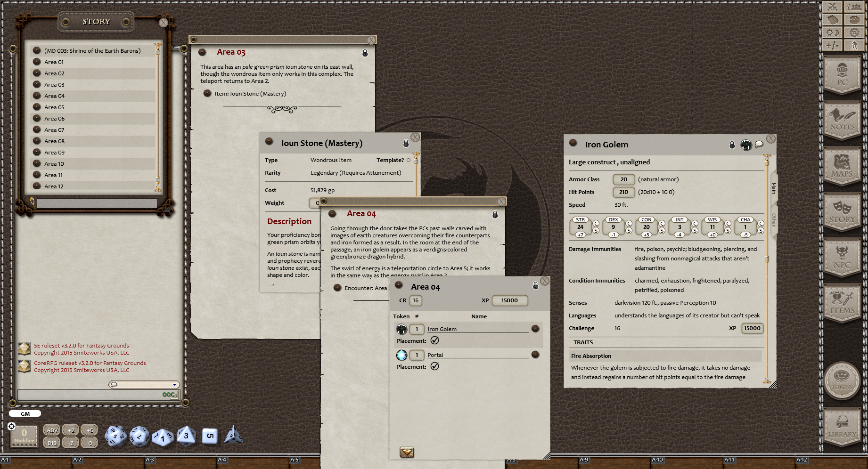868x469 pixels.
Task: Open the Combat Tracker
Action: (x=832, y=7)
